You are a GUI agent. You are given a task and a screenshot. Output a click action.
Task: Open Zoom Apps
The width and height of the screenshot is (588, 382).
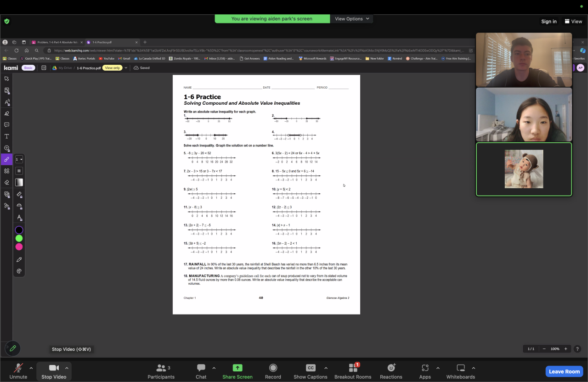click(425, 371)
